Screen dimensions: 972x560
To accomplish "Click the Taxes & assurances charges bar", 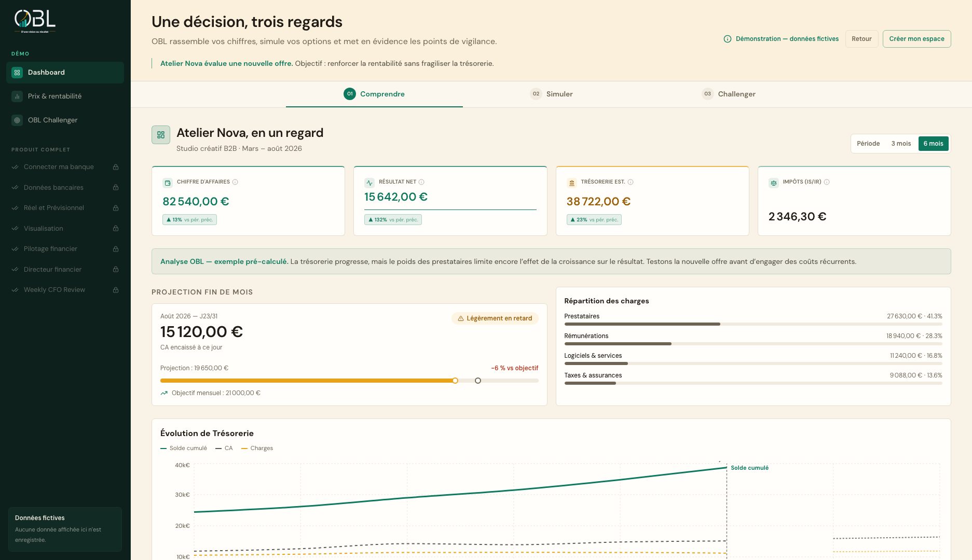I will point(753,383).
